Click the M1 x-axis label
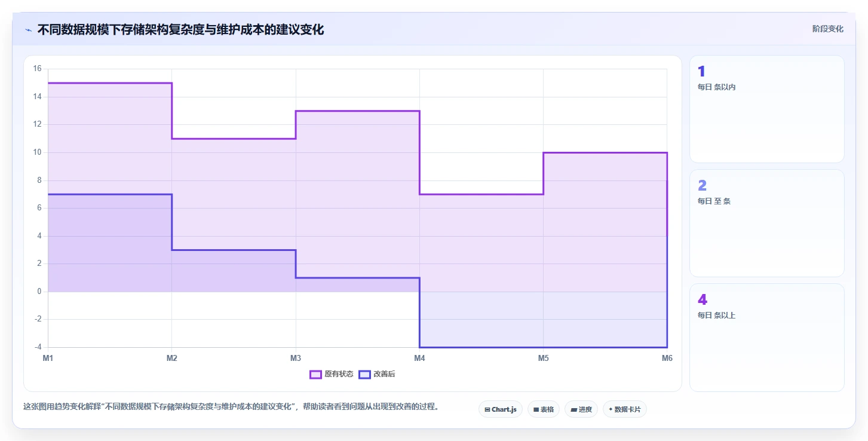This screenshot has height=441, width=868. (48, 358)
